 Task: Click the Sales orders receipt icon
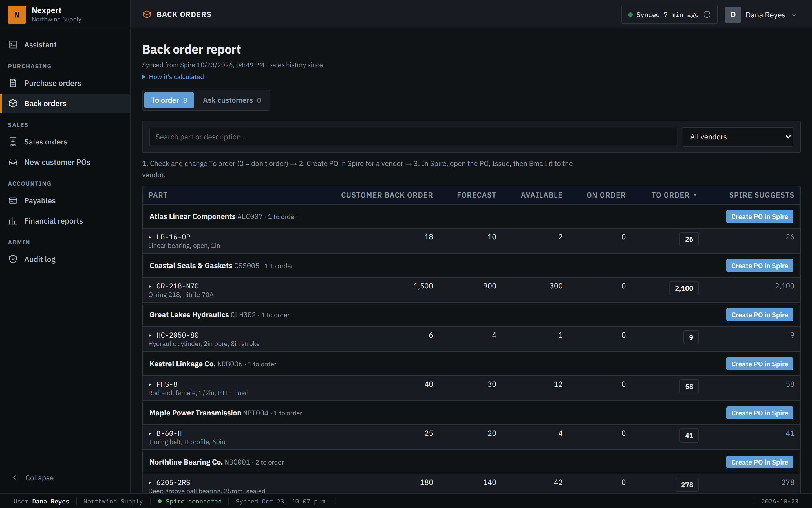[x=13, y=142]
